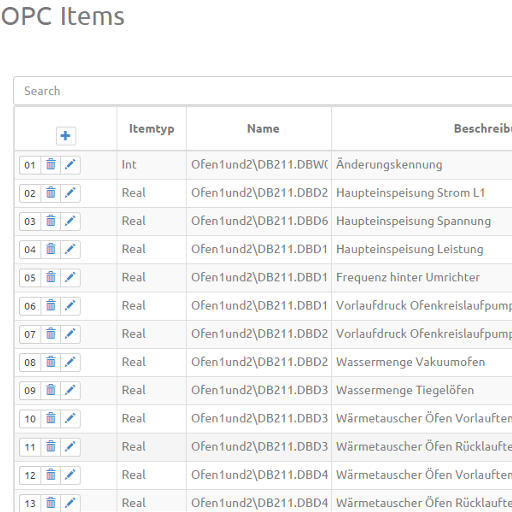The width and height of the screenshot is (512, 512).
Task: Click the 07 row number button
Action: (30, 334)
